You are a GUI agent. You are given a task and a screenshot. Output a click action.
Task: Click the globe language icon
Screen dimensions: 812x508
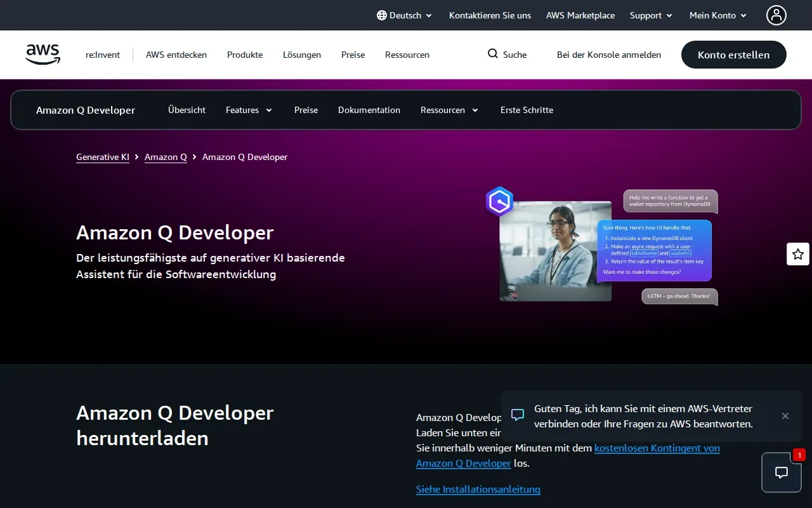point(382,15)
